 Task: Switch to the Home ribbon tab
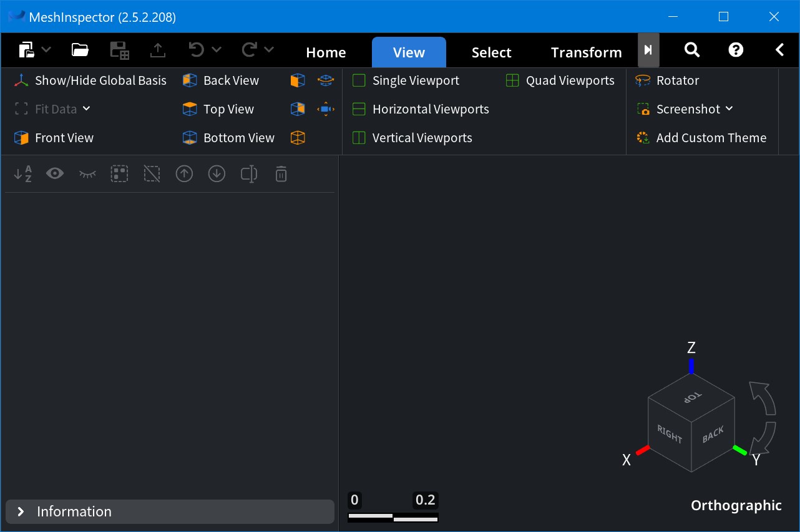[326, 52]
